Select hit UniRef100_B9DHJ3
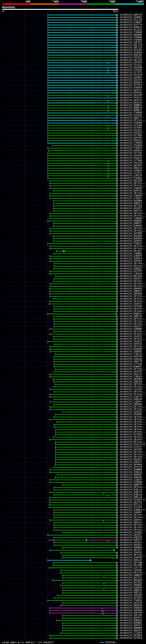The image size is (146, 644). [131, 27]
